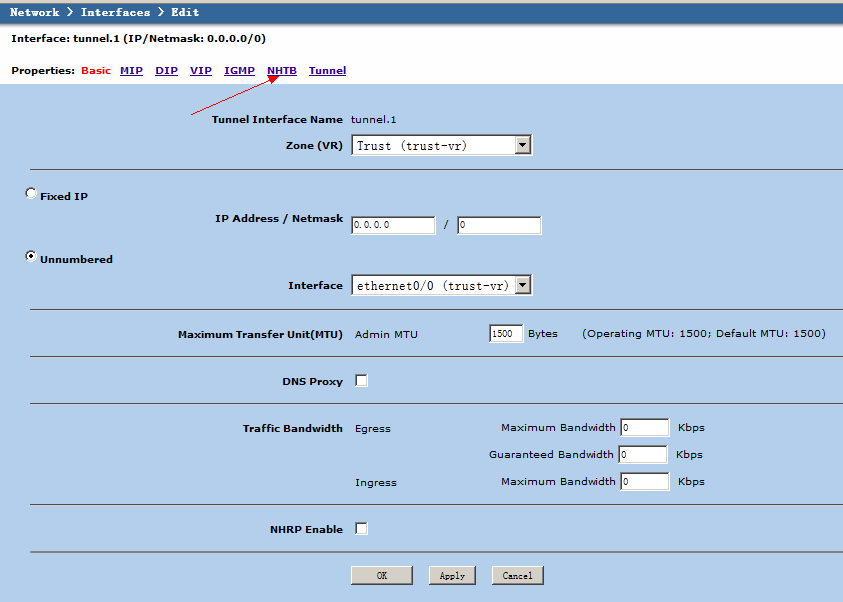Image resolution: width=843 pixels, height=602 pixels.
Task: Choose the Unnumbered radio option
Action: pyautogui.click(x=31, y=257)
